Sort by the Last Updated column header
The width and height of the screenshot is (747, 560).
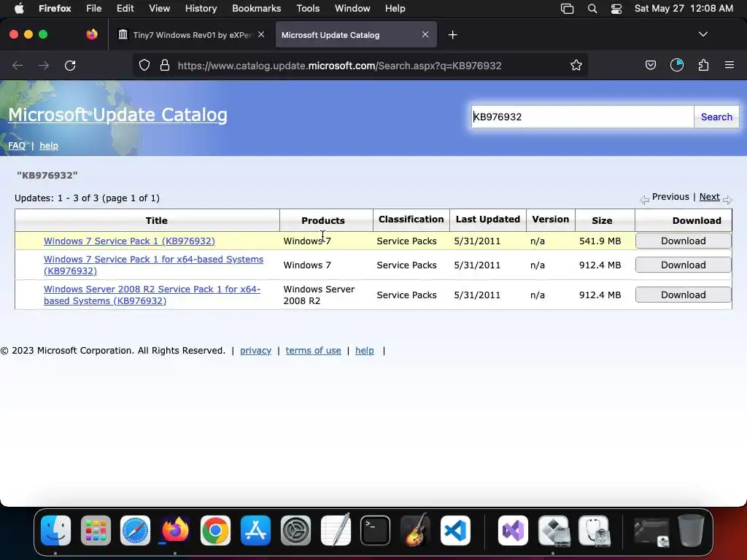488,219
